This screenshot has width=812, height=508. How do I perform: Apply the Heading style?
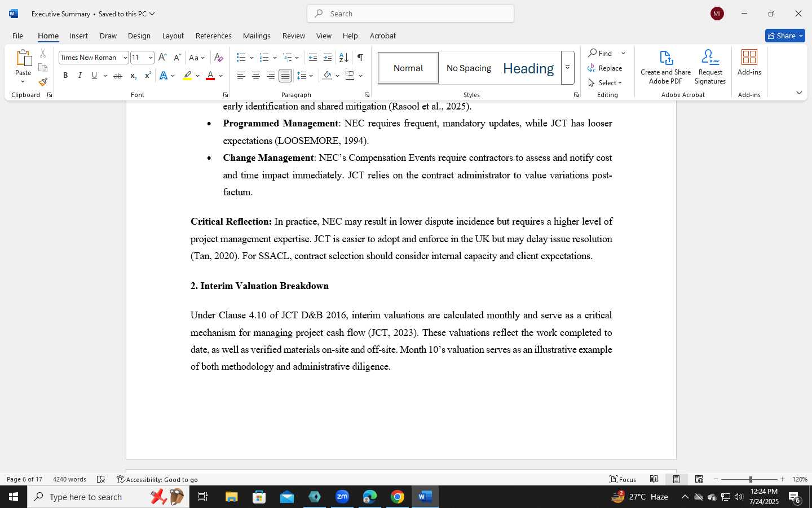pyautogui.click(x=528, y=68)
